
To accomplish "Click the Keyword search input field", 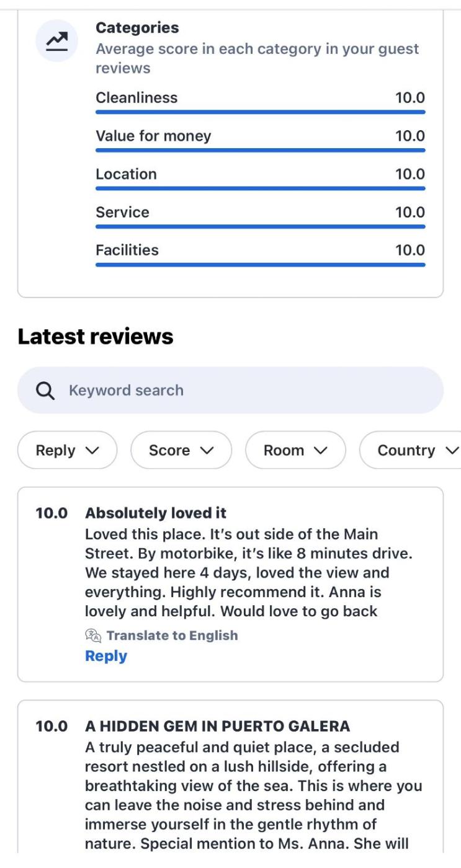I will click(248, 391).
